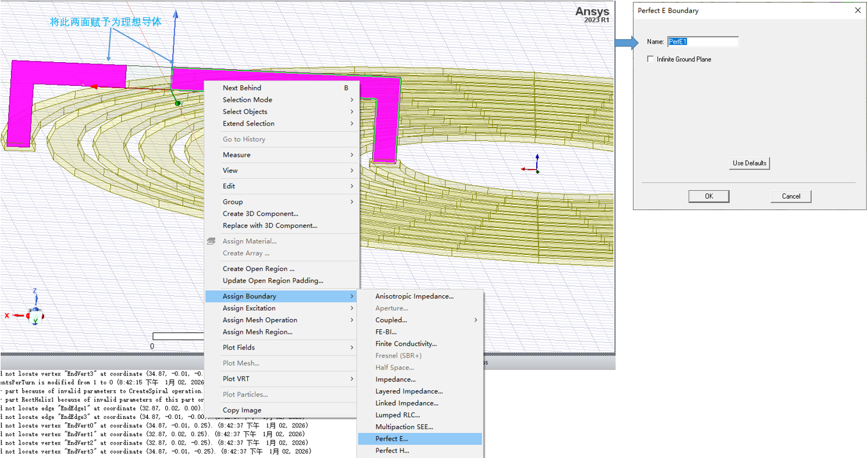Click the Name field in Perfect E dialog

click(x=703, y=42)
